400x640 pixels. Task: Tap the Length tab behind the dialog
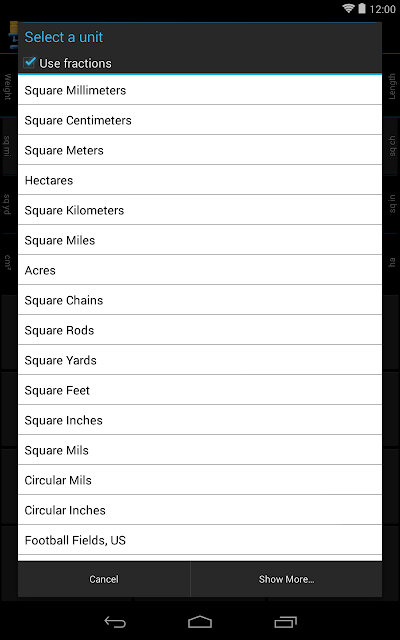click(391, 87)
